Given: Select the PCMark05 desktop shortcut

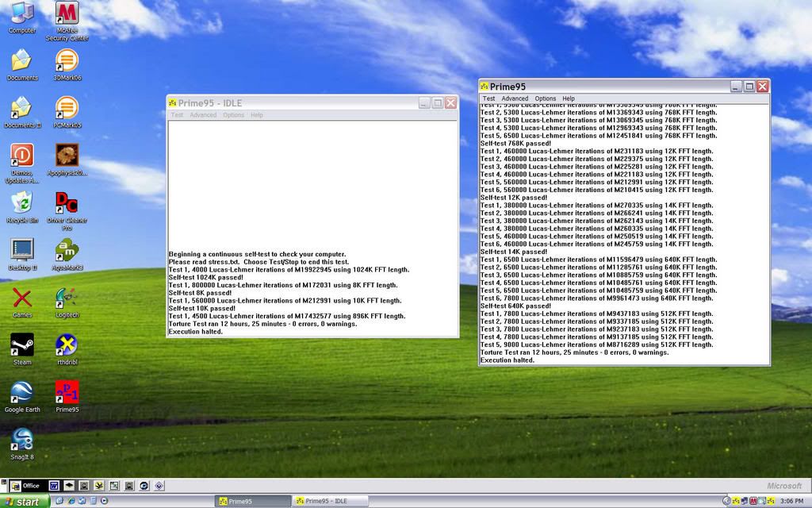Looking at the screenshot, I should 67,112.
